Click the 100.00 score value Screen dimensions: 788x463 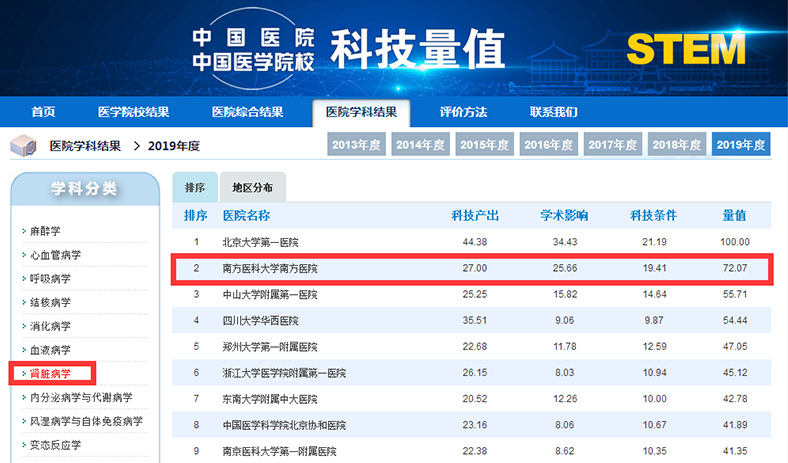735,242
